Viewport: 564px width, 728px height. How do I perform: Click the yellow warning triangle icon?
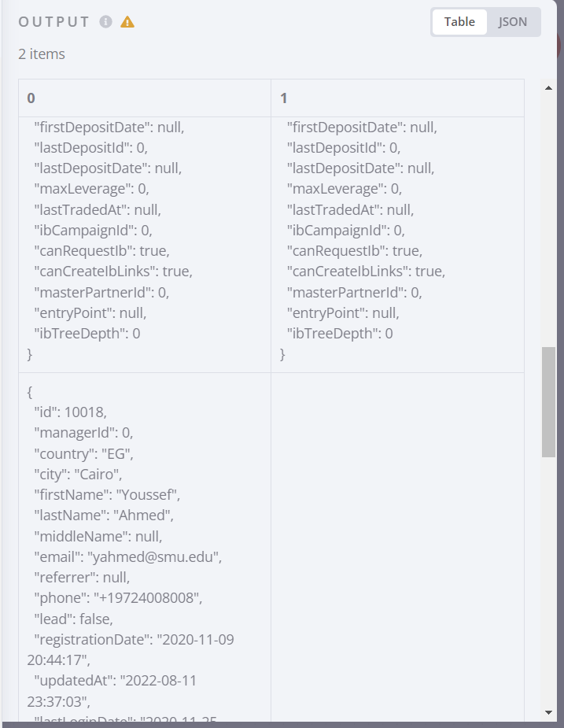(128, 23)
